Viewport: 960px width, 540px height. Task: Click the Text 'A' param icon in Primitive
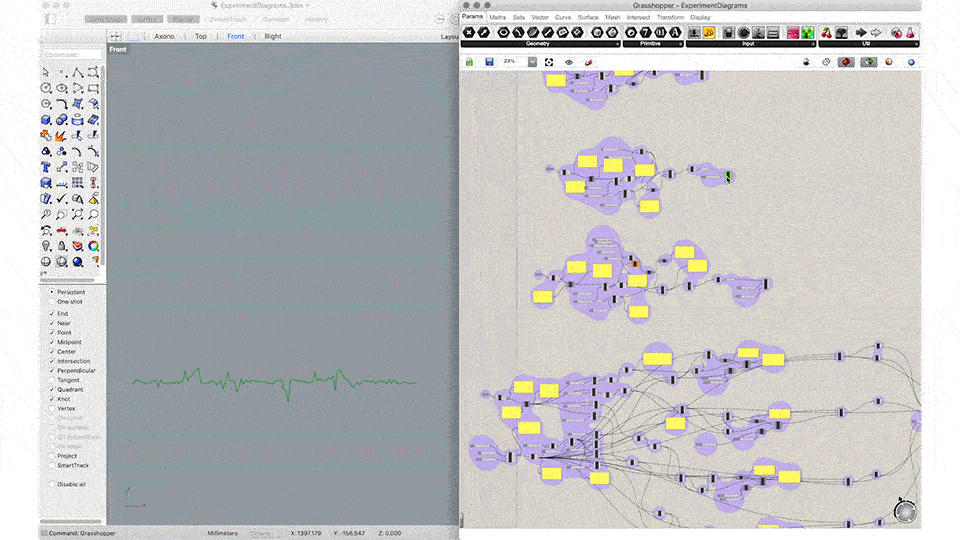tap(675, 32)
